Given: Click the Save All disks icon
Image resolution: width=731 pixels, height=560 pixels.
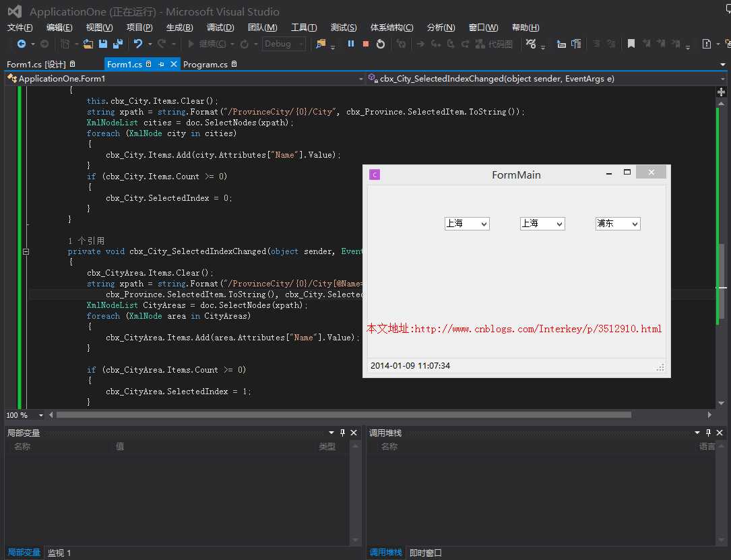Looking at the screenshot, I should tap(118, 44).
